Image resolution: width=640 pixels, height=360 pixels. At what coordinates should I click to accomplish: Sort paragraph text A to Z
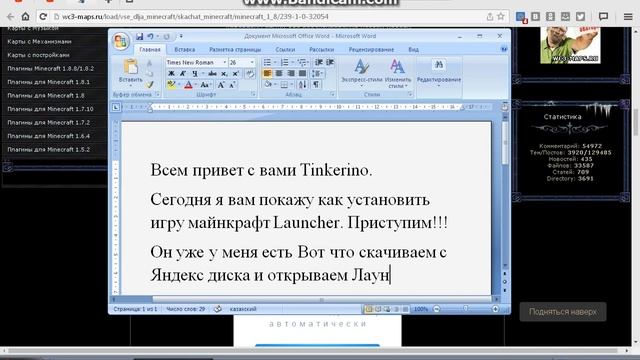pos(302,84)
